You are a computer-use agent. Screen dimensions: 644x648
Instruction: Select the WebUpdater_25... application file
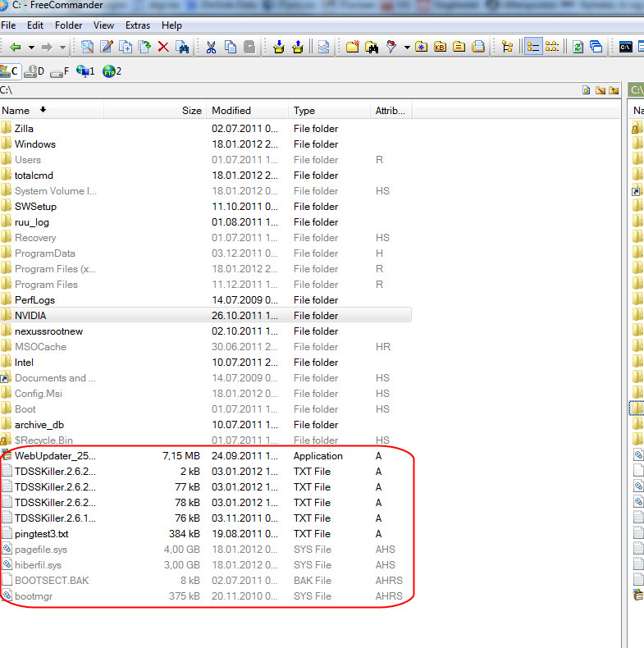coord(55,456)
